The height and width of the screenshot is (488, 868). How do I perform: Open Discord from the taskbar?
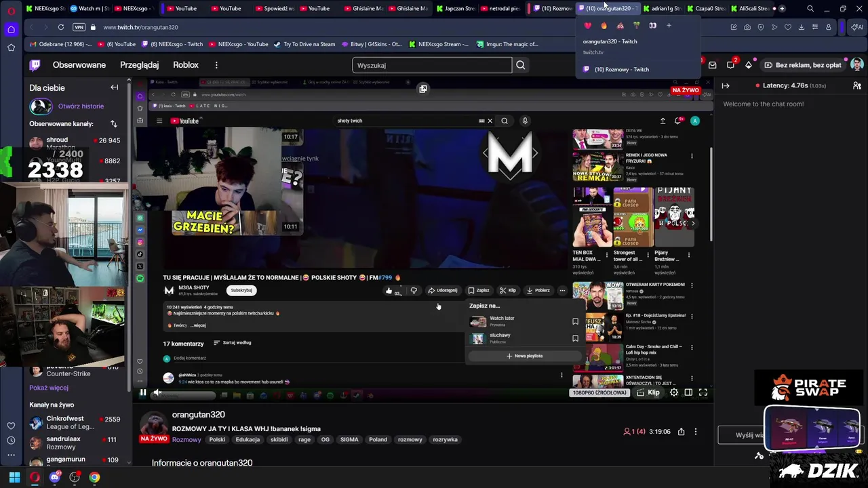click(x=55, y=477)
